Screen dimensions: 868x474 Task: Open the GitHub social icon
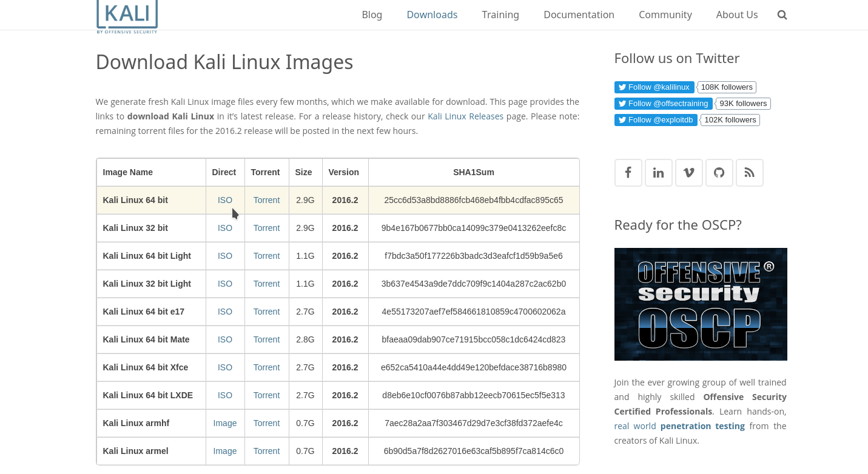(719, 173)
